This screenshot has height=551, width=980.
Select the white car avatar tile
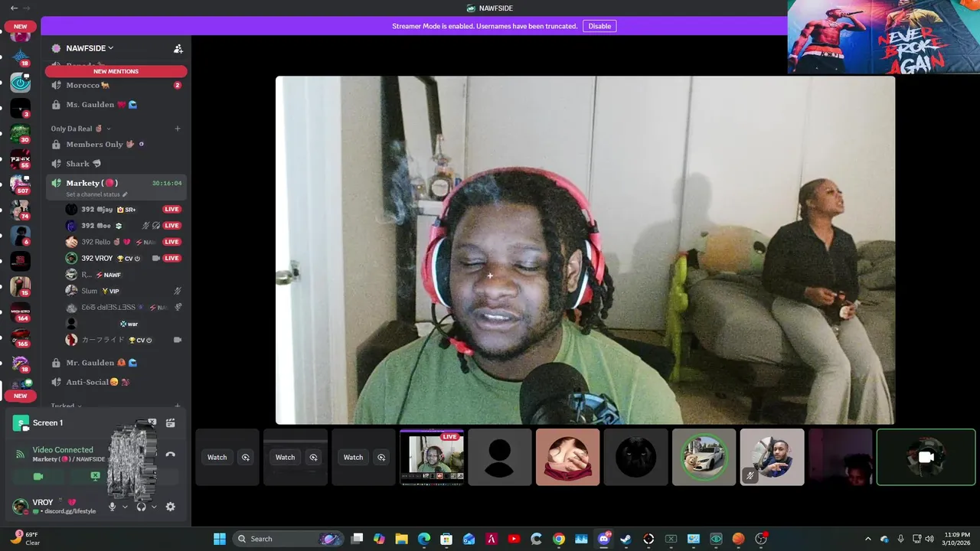[704, 457]
